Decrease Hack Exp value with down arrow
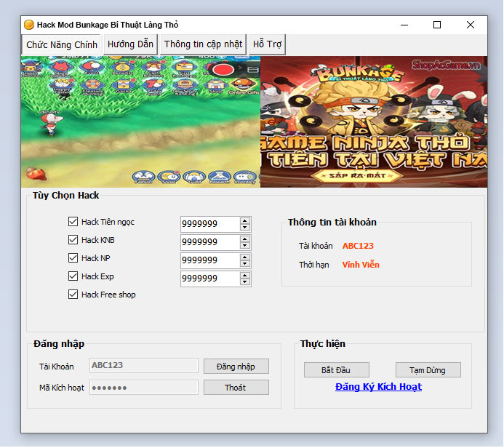This screenshot has height=448, width=504. point(245,282)
